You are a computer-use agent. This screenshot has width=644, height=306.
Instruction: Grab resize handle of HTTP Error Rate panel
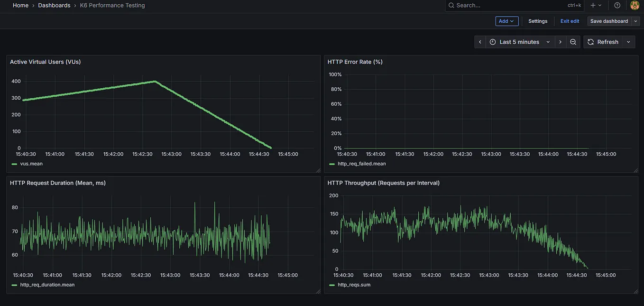pos(636,170)
